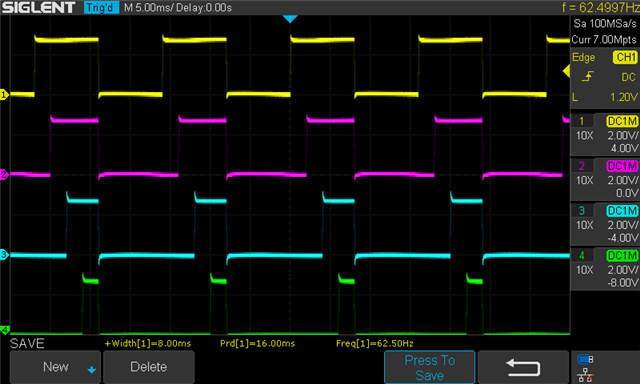
Task: Click the channel 4 green ground marker
Action: tap(4, 329)
